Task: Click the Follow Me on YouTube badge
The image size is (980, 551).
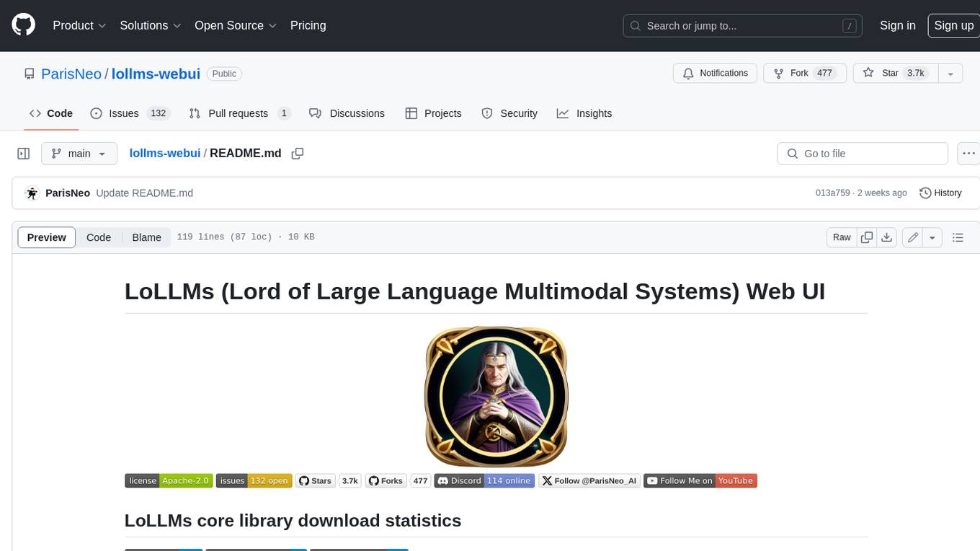Action: tap(700, 481)
